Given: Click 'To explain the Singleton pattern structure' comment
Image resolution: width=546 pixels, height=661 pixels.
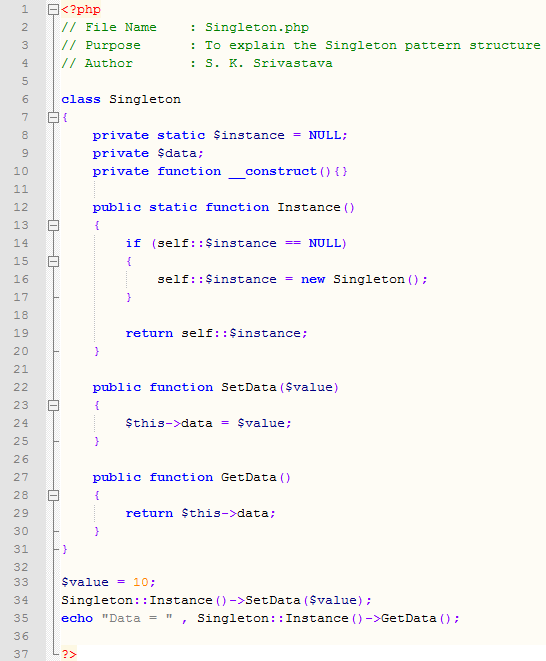Looking at the screenshot, I should 373,45.
